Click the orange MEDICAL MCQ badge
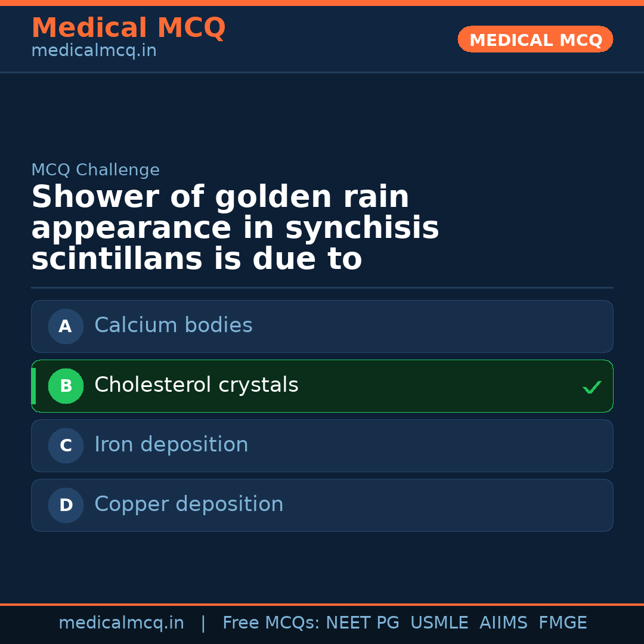This screenshot has height=644, width=644. 535,39
